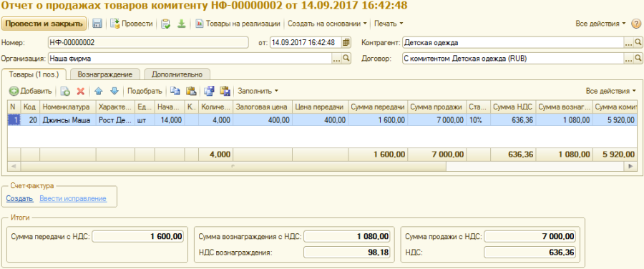Click the Номер input field
The height and width of the screenshot is (269, 644).
pyautogui.click(x=148, y=42)
